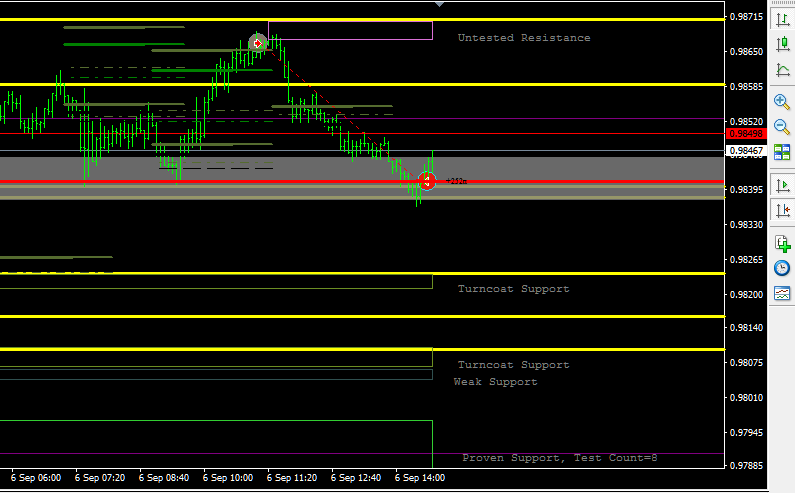Toggle chart shift from right border
This screenshot has height=493, width=795.
point(782,209)
